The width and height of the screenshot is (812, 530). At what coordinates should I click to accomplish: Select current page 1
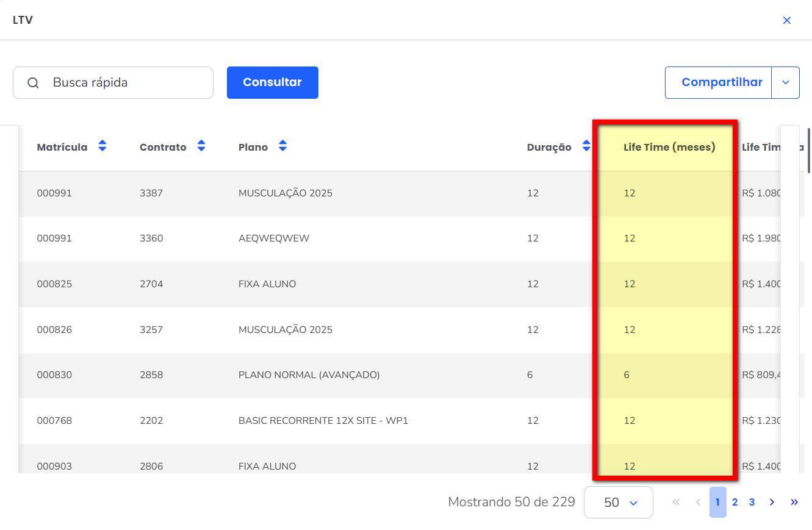(717, 502)
